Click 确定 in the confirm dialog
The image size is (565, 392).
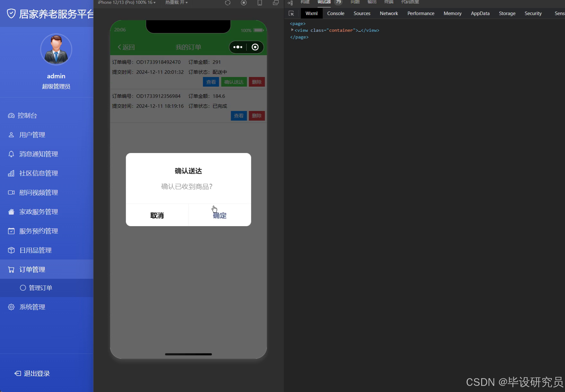[x=220, y=215]
